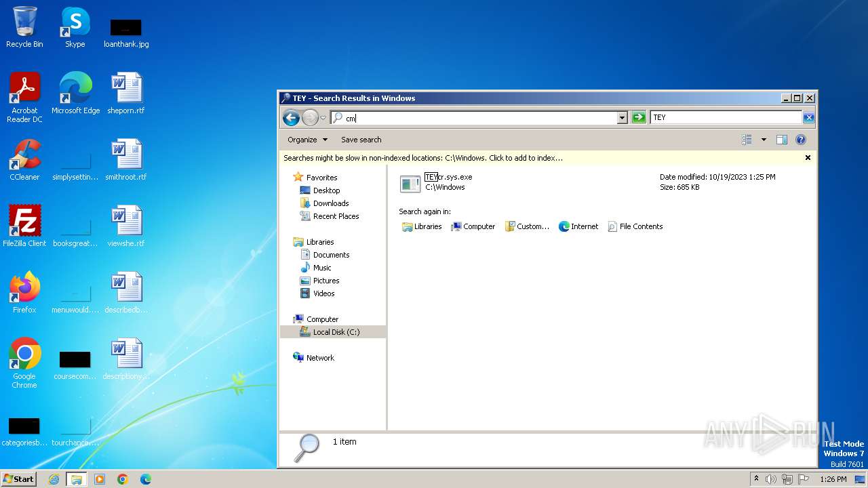Image resolution: width=868 pixels, height=488 pixels.
Task: Toggle the preview pane icon
Action: [x=782, y=140]
